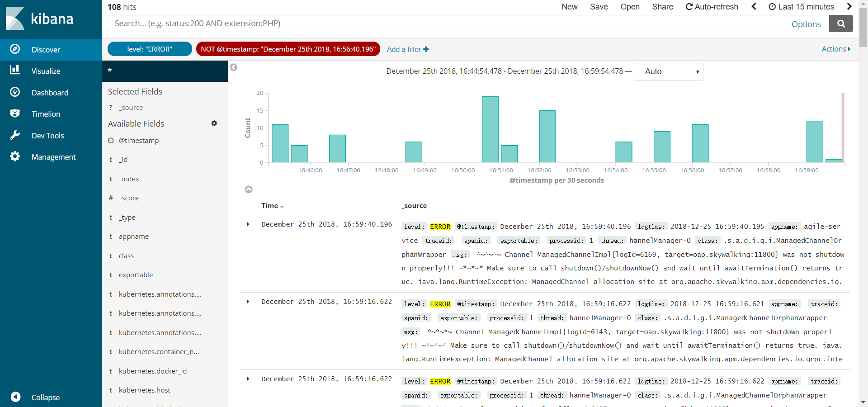Step time range forward with right chevron
The height and width of the screenshot is (407, 868).
click(x=849, y=6)
